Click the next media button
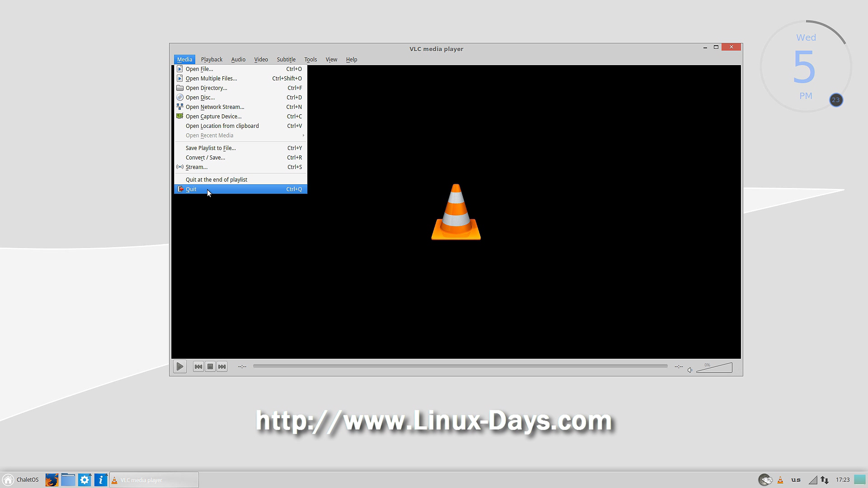The height and width of the screenshot is (488, 868). tap(222, 366)
